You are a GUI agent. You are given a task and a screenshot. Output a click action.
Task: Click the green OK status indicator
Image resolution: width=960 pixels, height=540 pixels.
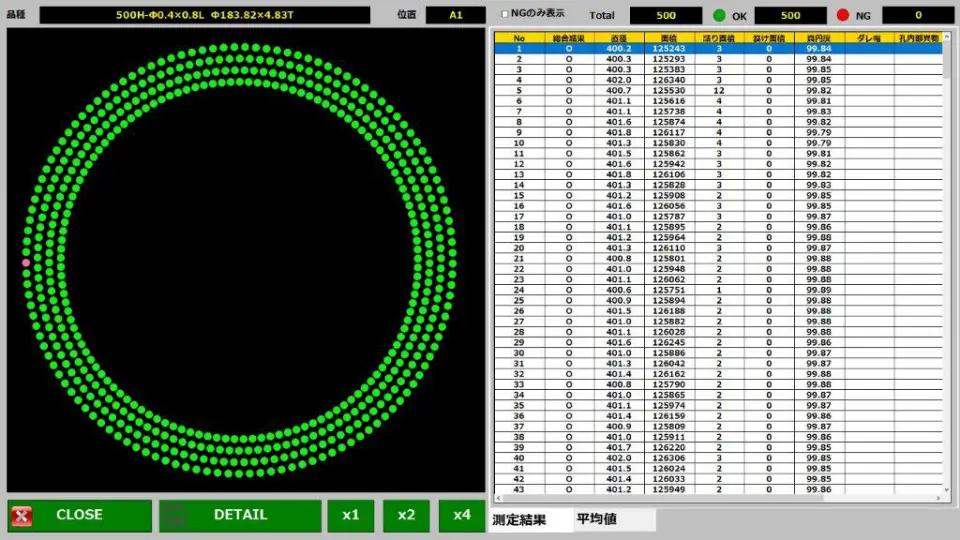point(719,15)
